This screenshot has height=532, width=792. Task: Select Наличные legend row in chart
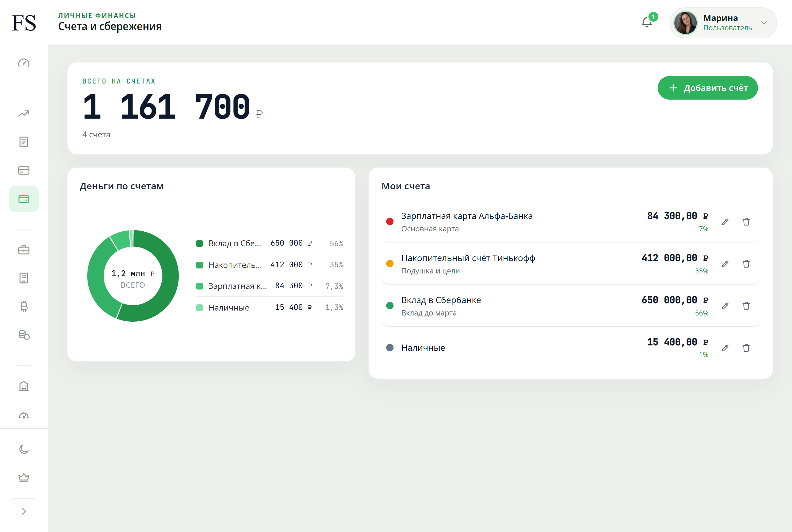tap(270, 307)
